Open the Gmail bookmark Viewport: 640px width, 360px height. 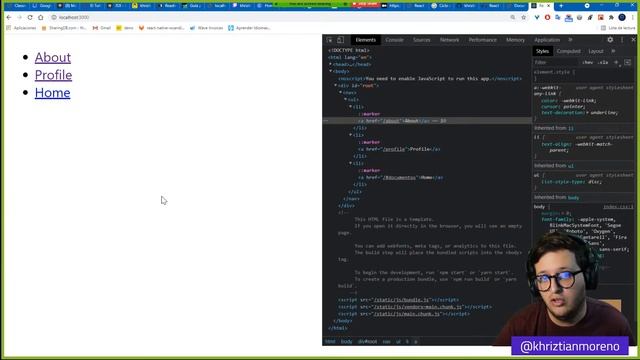click(x=102, y=28)
